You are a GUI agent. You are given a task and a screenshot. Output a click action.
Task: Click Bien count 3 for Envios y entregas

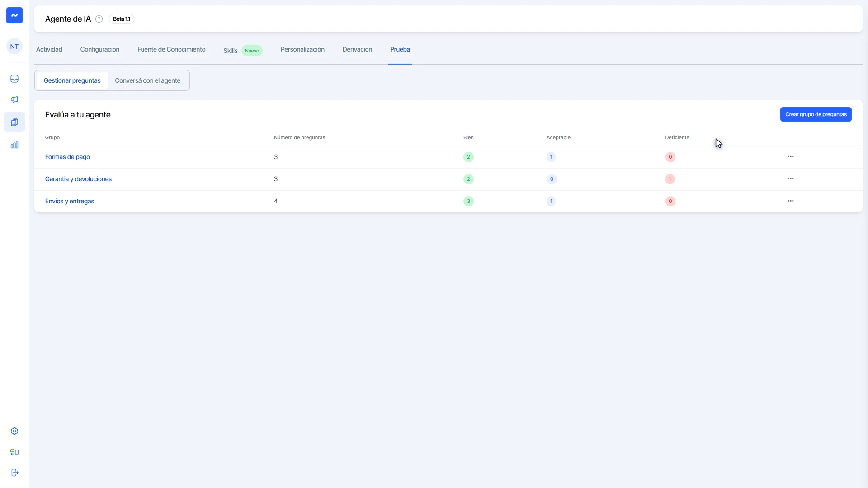468,201
